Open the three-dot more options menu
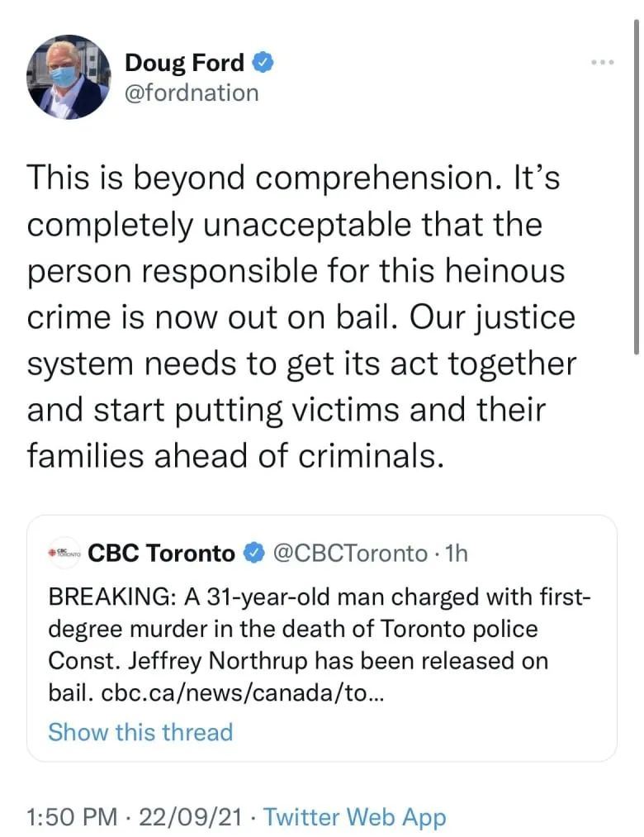644x837 pixels. (603, 63)
